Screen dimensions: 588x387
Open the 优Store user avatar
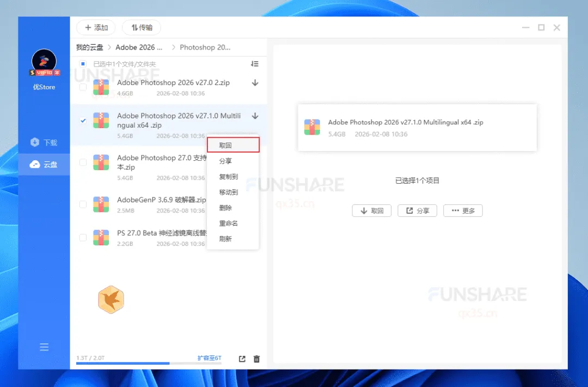44,61
